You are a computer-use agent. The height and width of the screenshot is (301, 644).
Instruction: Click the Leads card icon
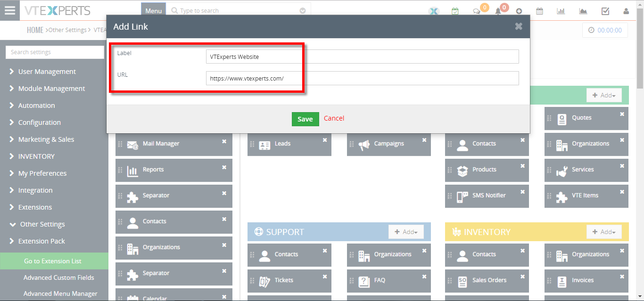point(264,144)
